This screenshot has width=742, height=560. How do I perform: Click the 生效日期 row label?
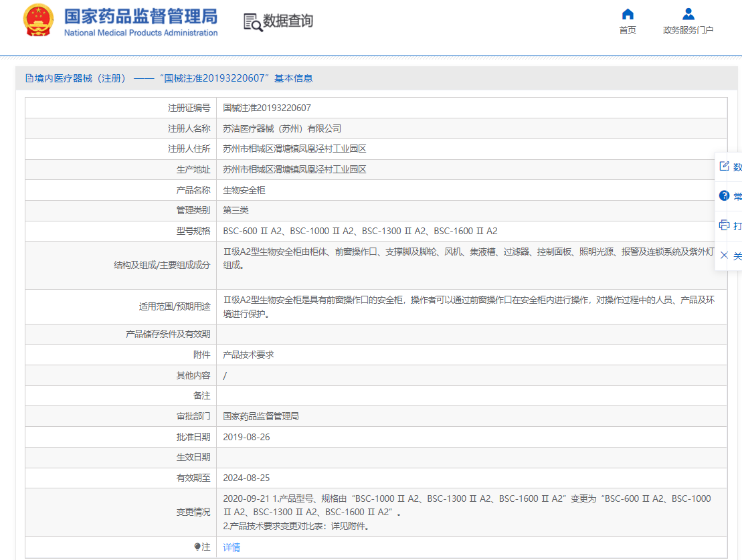(x=193, y=457)
